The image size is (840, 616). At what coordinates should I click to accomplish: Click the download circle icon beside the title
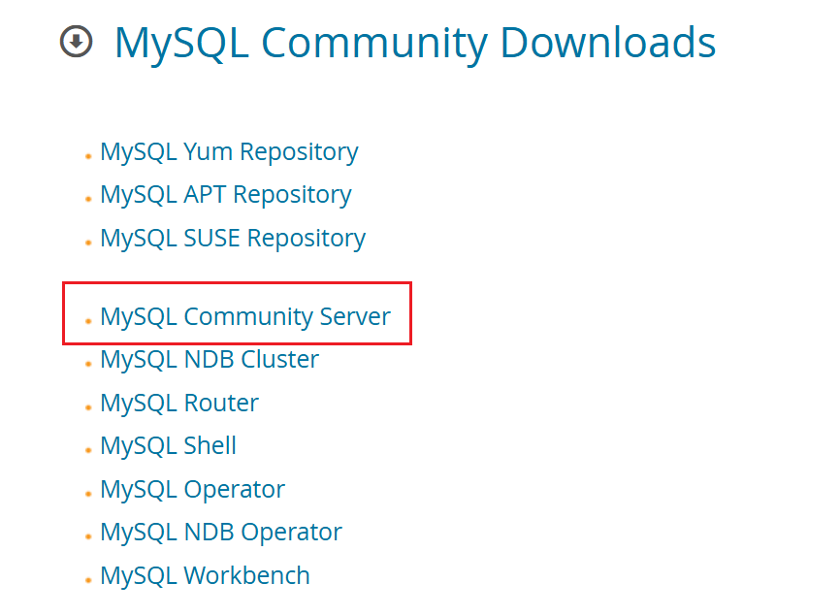(76, 42)
